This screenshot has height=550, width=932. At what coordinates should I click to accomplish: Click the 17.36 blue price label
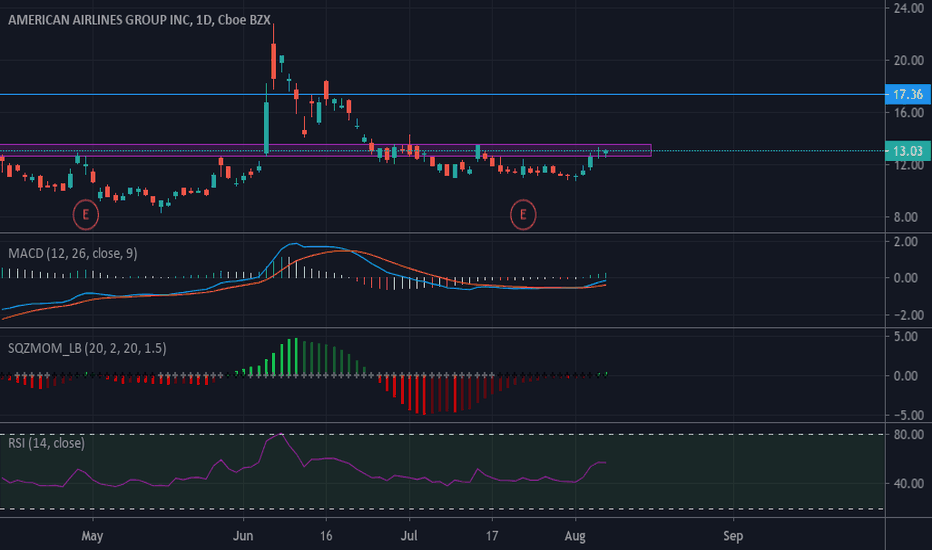(x=908, y=95)
